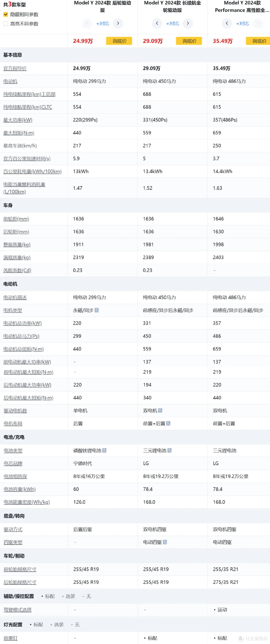The height and width of the screenshot is (644, 270).
Task: Open the 电机布局 link
Action: point(13,424)
